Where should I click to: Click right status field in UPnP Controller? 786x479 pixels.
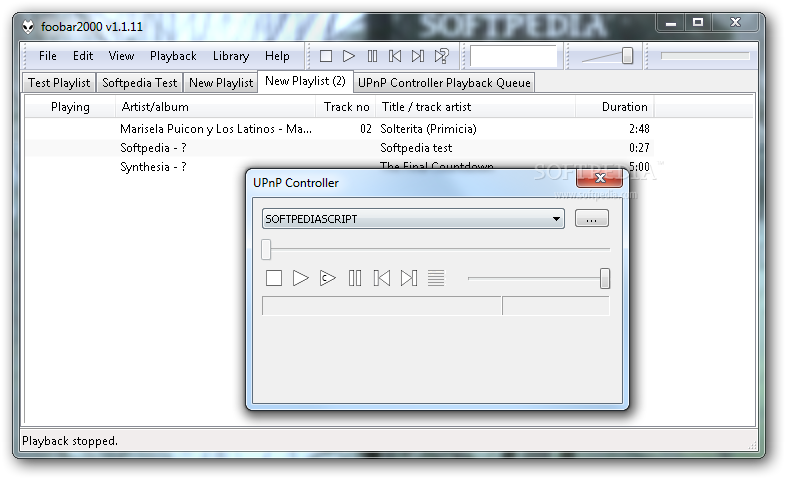coord(556,306)
